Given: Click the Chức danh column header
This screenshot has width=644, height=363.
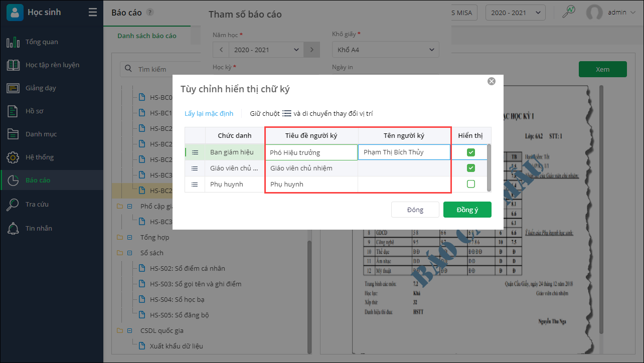Looking at the screenshot, I should tap(235, 136).
